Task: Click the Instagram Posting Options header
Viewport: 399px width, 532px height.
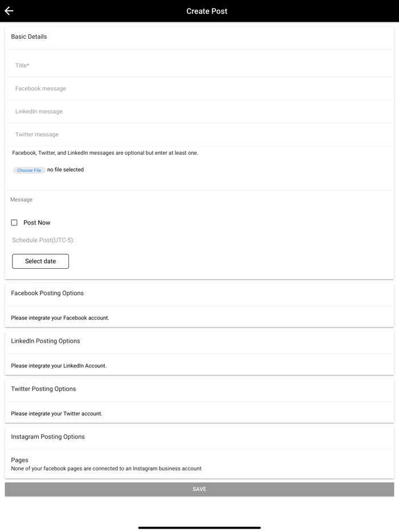Action: (x=48, y=437)
